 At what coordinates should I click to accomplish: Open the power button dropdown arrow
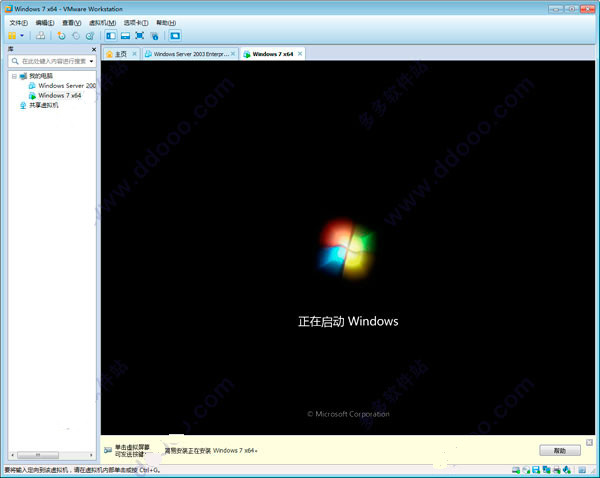coord(22,36)
